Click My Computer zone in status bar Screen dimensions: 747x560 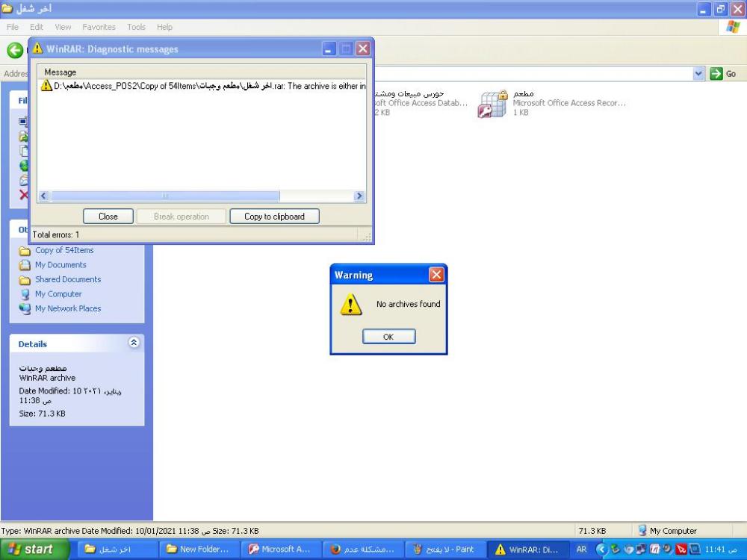pyautogui.click(x=667, y=530)
